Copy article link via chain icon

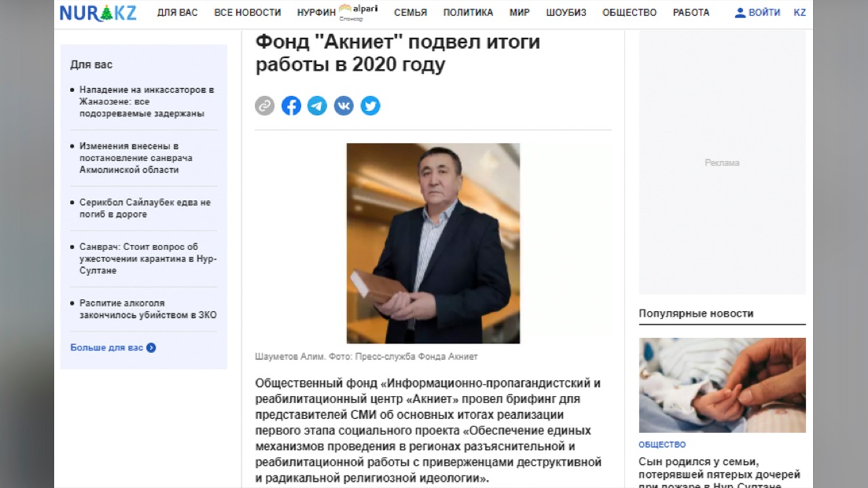coord(264,106)
